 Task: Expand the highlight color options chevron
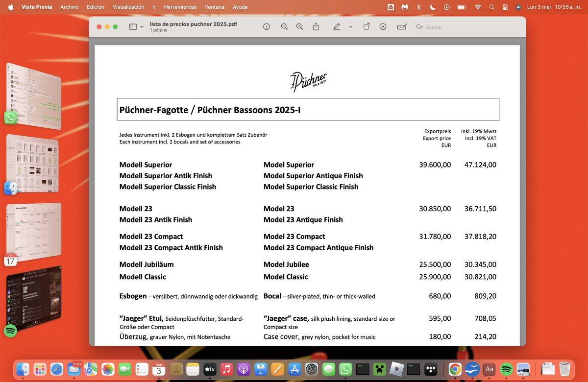click(351, 27)
